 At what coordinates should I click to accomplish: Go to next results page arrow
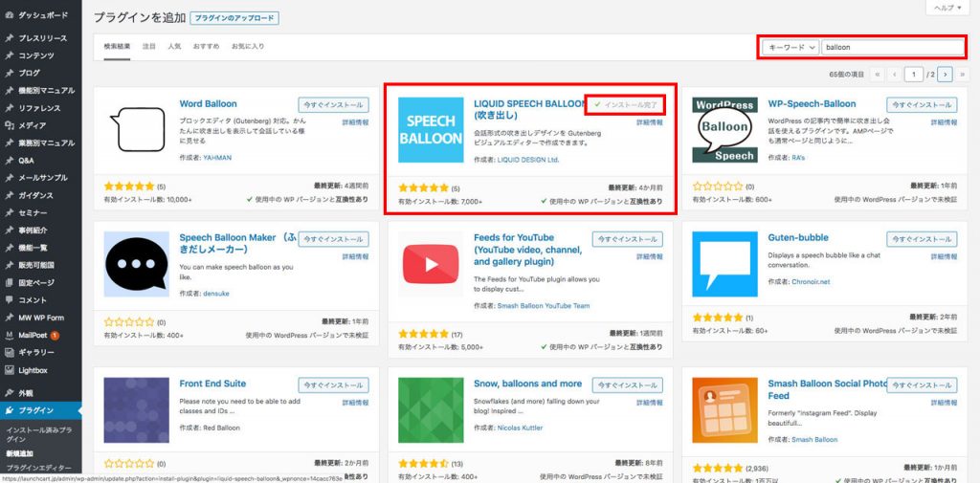946,75
